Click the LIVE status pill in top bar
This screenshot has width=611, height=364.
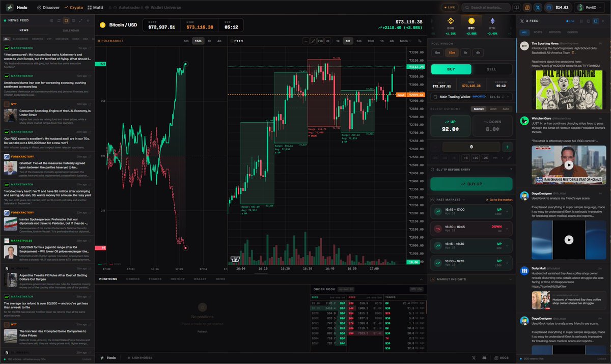click(x=449, y=8)
